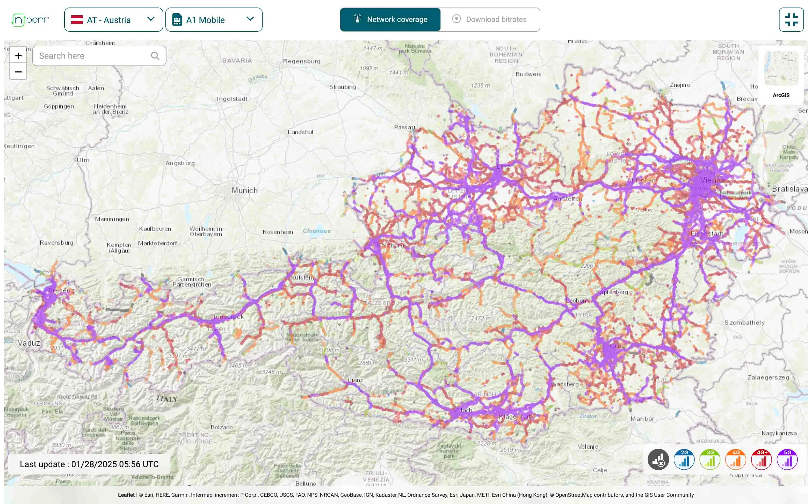The width and height of the screenshot is (812, 504).
Task: Click the search magnifier icon
Action: point(155,56)
